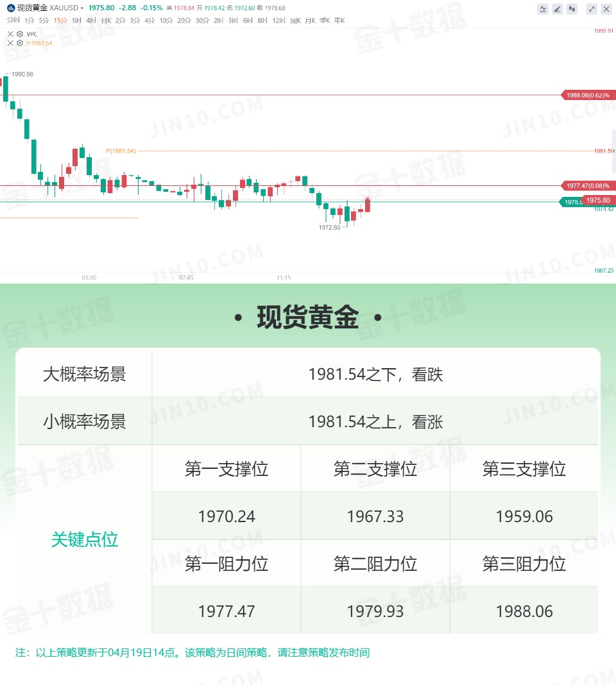The width and height of the screenshot is (616, 685).
Task: Select the 周K weekly timeframe
Action: pos(296,21)
